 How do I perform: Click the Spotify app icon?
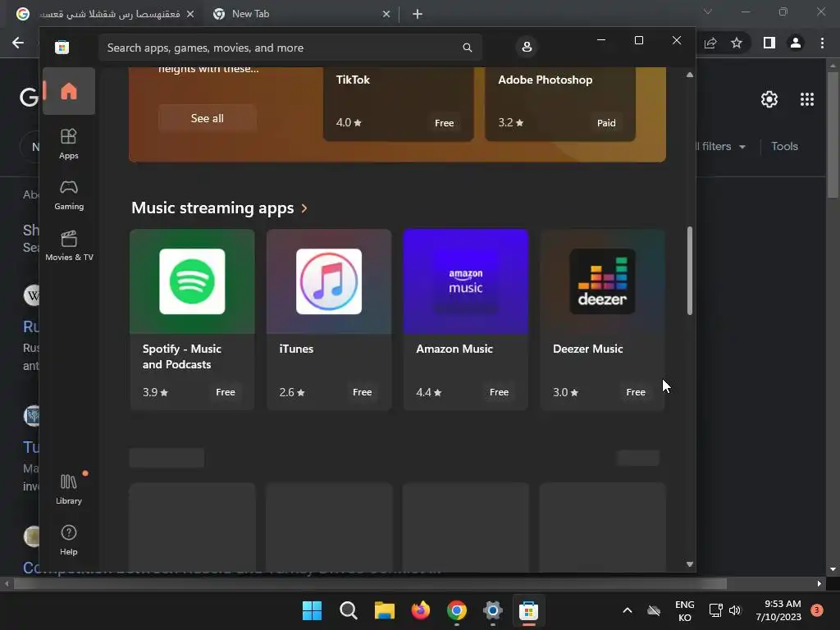(x=192, y=281)
